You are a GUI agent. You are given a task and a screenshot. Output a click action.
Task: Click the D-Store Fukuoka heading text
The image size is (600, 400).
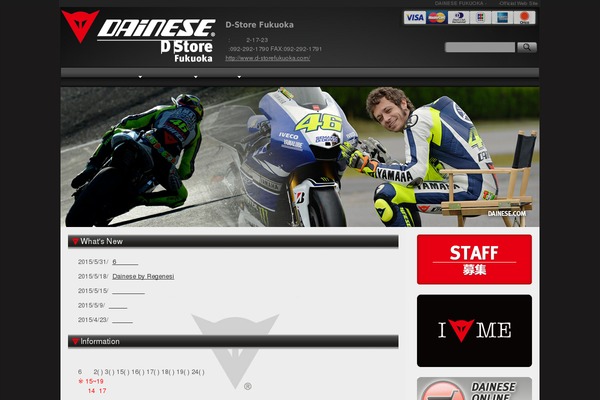[x=259, y=25]
